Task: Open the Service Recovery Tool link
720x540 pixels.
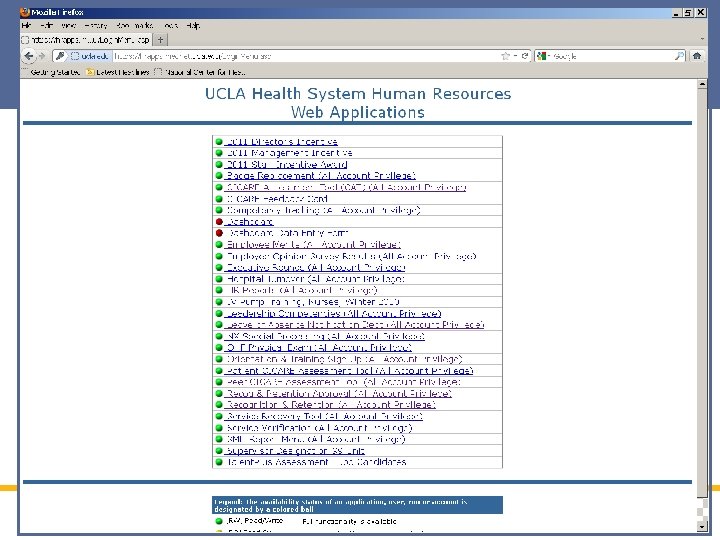Action: point(324,416)
